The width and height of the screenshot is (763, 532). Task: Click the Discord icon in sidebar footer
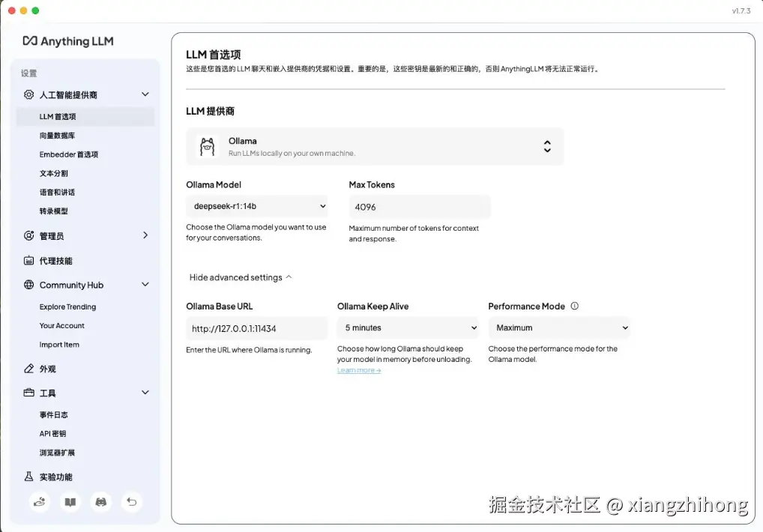click(x=100, y=502)
